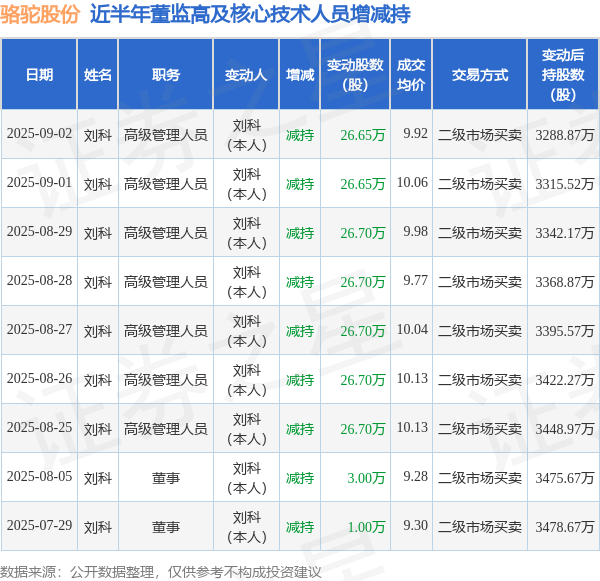Click the share change value 1.00万
This screenshot has height=581, width=600.
pos(366,527)
